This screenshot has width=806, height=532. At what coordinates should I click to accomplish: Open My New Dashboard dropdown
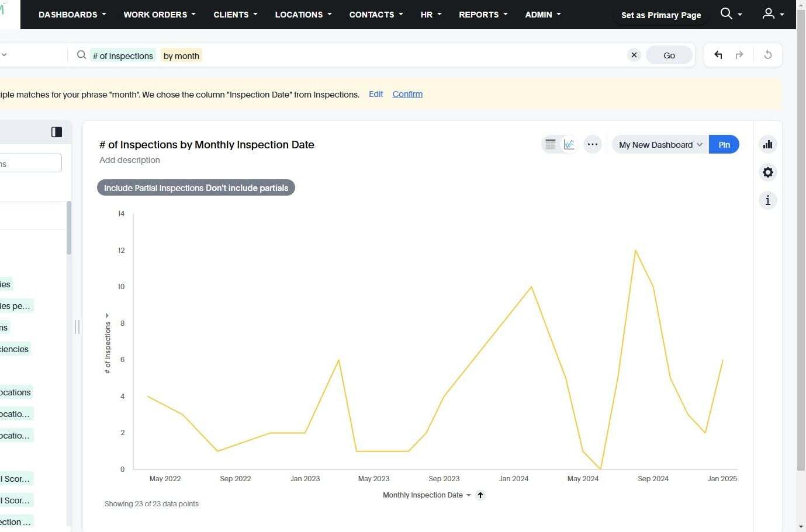pyautogui.click(x=660, y=145)
